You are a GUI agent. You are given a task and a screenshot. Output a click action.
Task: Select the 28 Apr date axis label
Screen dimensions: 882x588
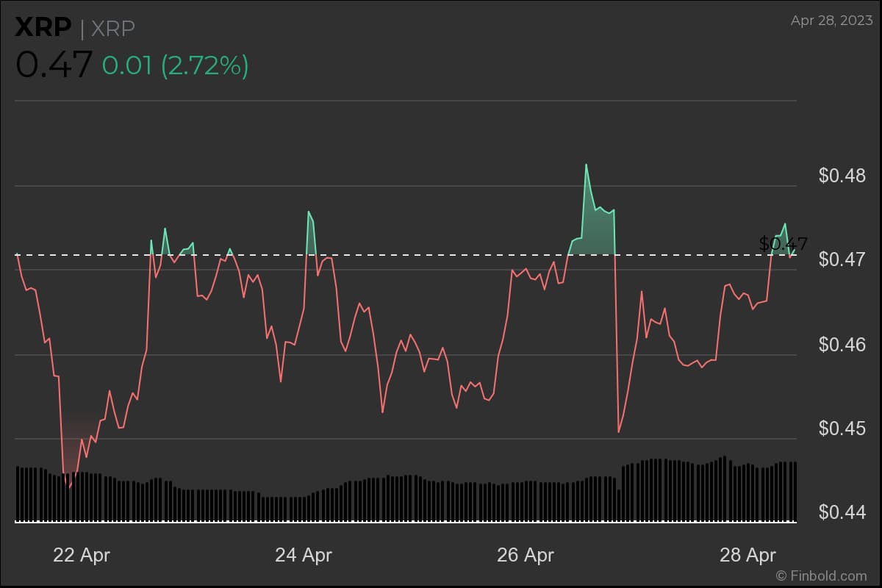pos(747,555)
